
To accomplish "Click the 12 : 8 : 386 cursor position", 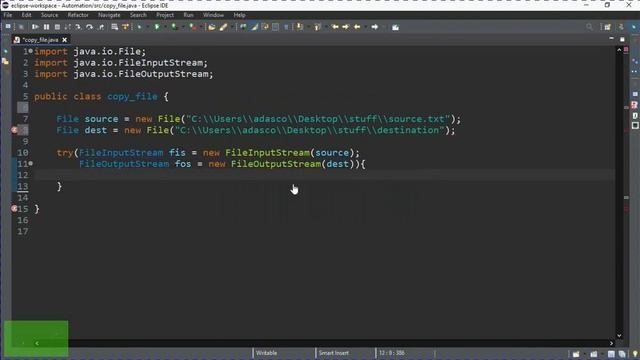I will (x=391, y=353).
